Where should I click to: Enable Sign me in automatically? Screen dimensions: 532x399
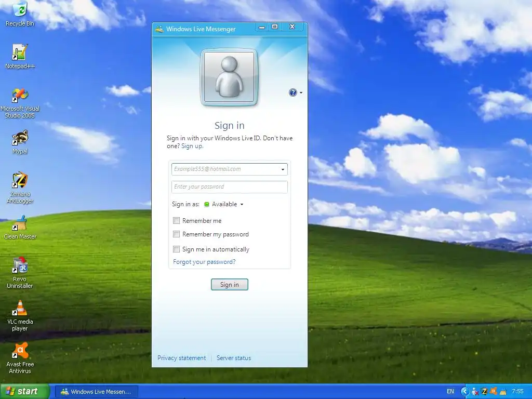click(x=177, y=249)
